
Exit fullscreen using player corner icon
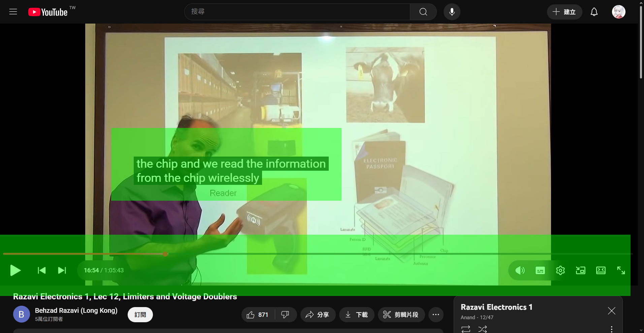(621, 270)
